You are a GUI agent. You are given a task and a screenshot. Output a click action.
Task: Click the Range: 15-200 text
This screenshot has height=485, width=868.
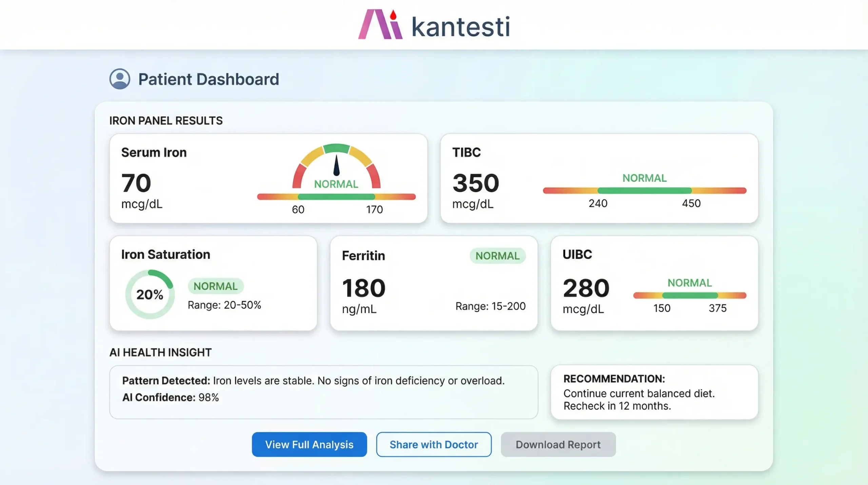click(491, 306)
